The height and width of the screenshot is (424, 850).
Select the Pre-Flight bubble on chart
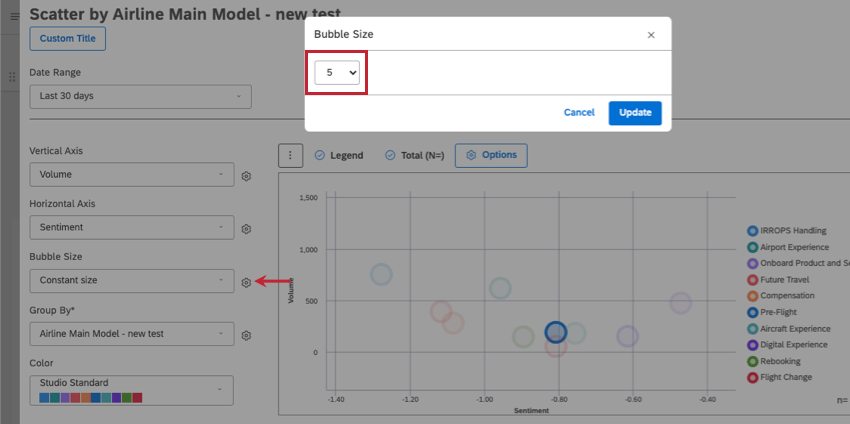click(x=557, y=332)
